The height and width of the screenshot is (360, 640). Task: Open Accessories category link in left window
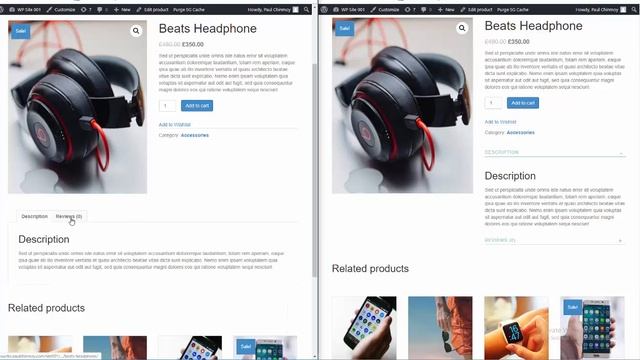[x=195, y=135]
